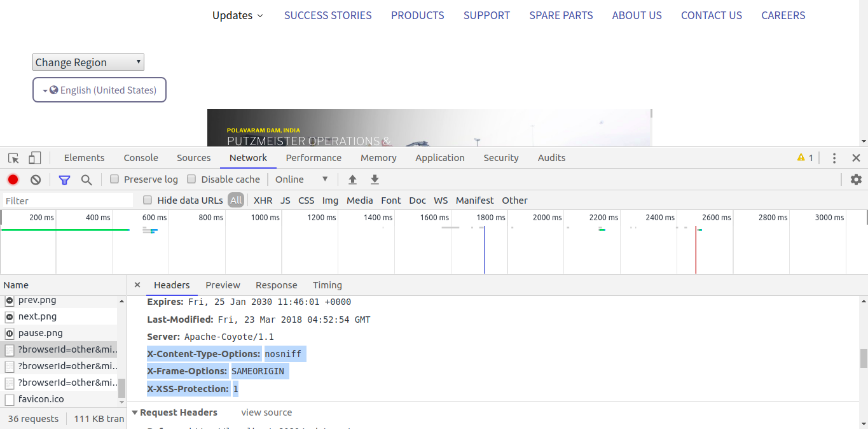Open DevTools three-dot customize menu
The width and height of the screenshot is (868, 429).
point(834,158)
